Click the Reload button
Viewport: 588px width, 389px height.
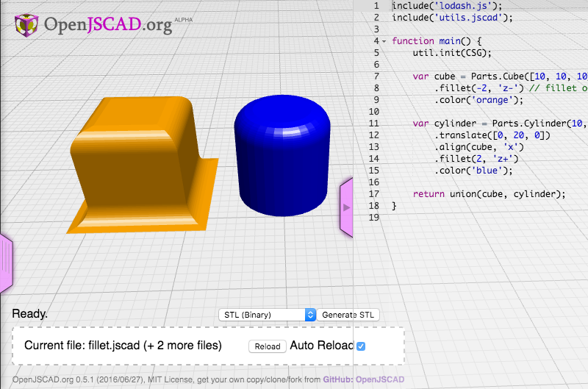coord(268,346)
